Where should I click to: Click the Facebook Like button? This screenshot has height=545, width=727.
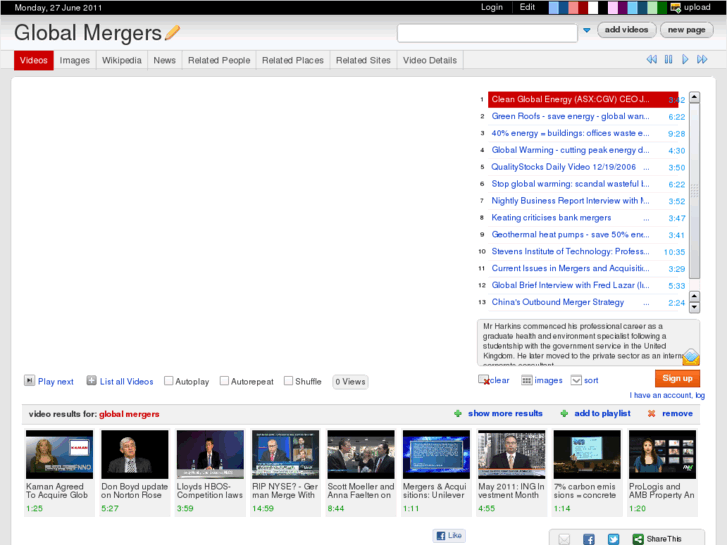coord(449,535)
